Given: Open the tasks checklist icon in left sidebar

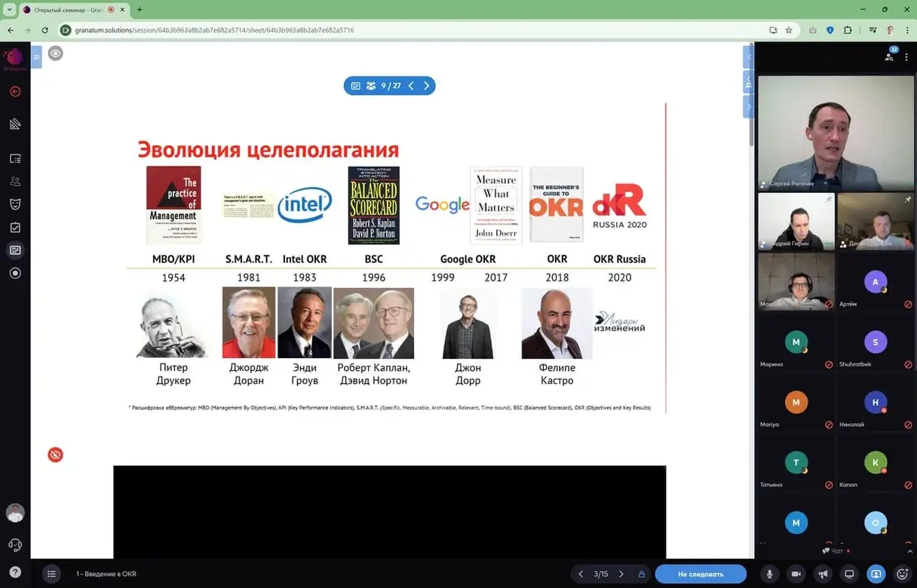Looking at the screenshot, I should [x=15, y=227].
